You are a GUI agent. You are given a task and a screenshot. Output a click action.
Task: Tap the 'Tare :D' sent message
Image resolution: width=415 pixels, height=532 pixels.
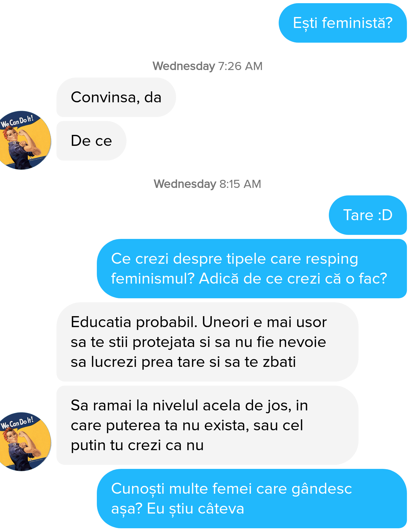tap(368, 215)
